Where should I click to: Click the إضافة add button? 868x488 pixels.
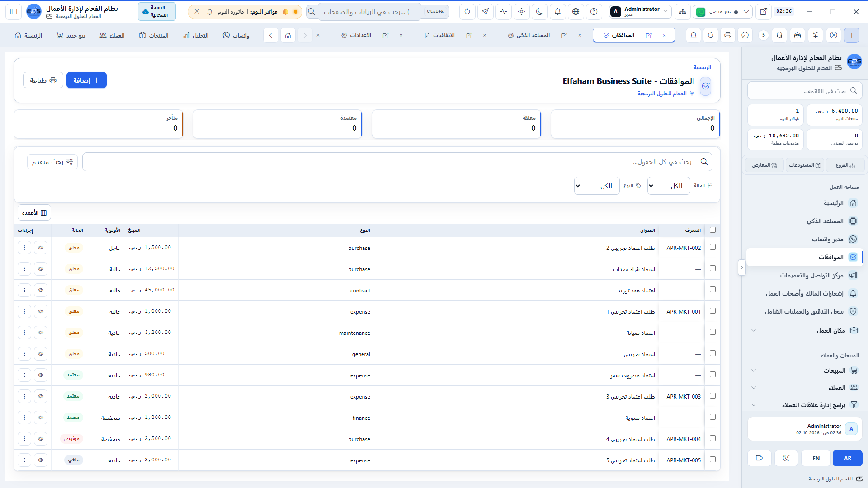point(86,80)
